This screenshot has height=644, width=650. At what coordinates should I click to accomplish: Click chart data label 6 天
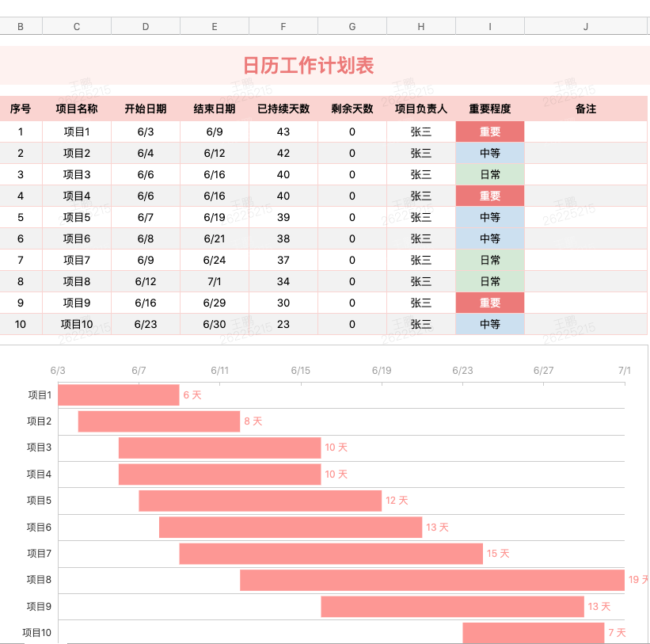click(x=192, y=395)
